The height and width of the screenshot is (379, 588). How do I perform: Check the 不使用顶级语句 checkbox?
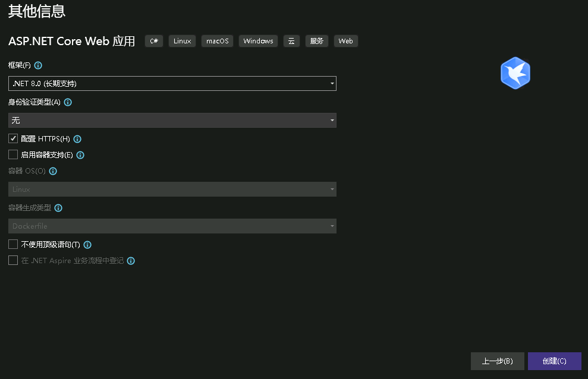point(13,244)
